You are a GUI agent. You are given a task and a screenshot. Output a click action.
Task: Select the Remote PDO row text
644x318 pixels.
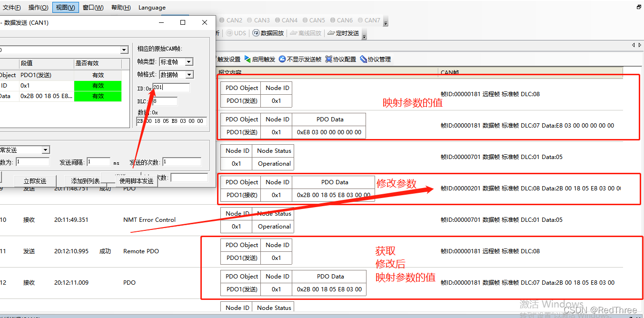tap(141, 251)
